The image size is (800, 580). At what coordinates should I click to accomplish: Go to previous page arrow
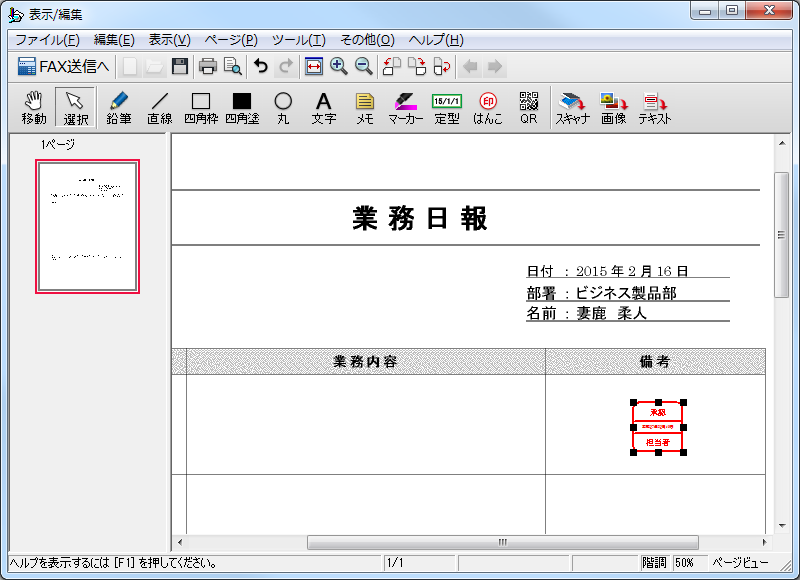(470, 66)
